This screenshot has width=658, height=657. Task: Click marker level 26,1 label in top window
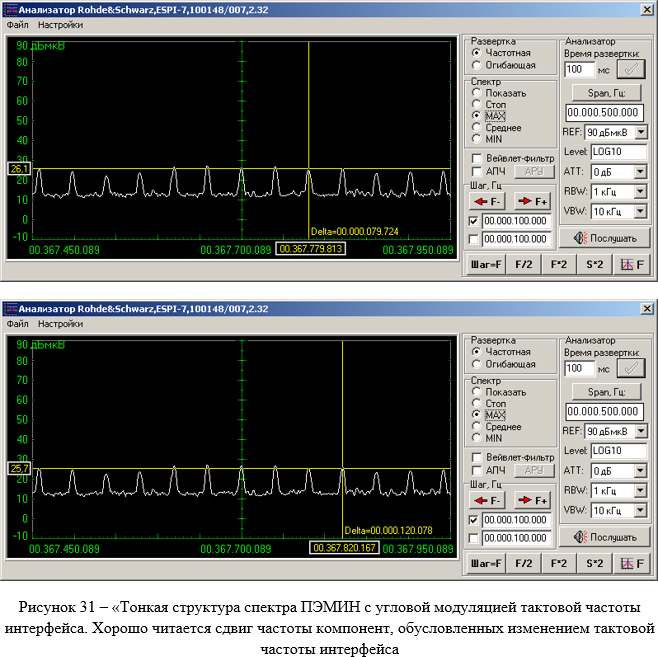pyautogui.click(x=19, y=169)
